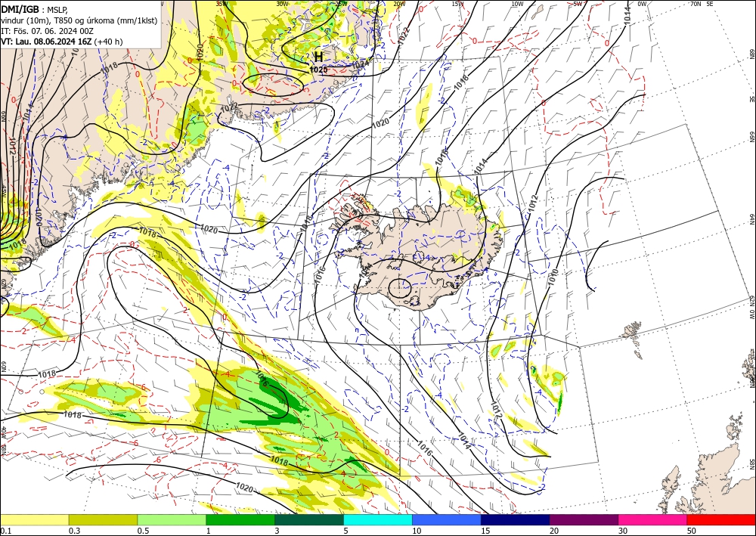
Task: Click the '0.5' legend scale value
Action: (x=143, y=531)
